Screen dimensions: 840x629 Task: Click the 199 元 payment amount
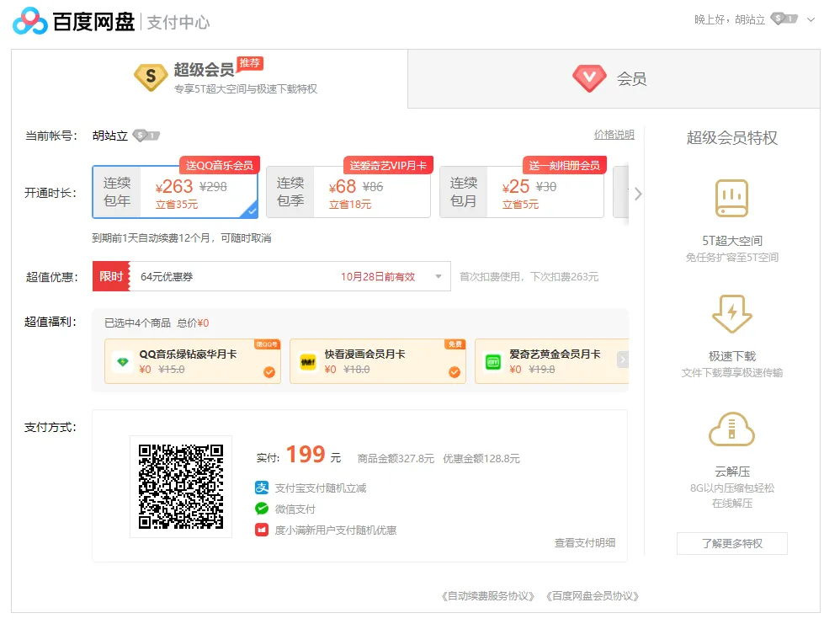point(313,455)
